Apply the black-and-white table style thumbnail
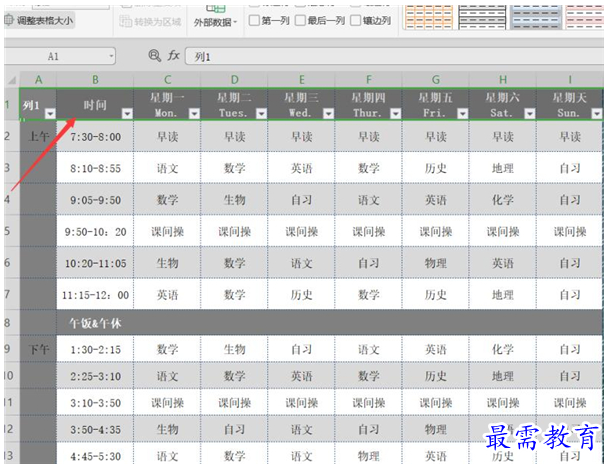Viewport: 607px width, 469px height. pyautogui.click(x=482, y=17)
